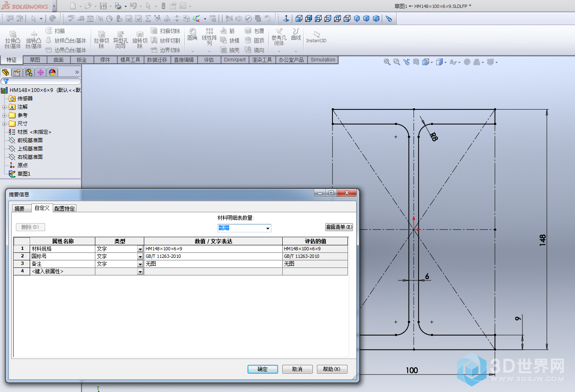Click the Reference Geometry (参考几何体) tool
Viewport: 575px width, 392px height.
coord(279,37)
